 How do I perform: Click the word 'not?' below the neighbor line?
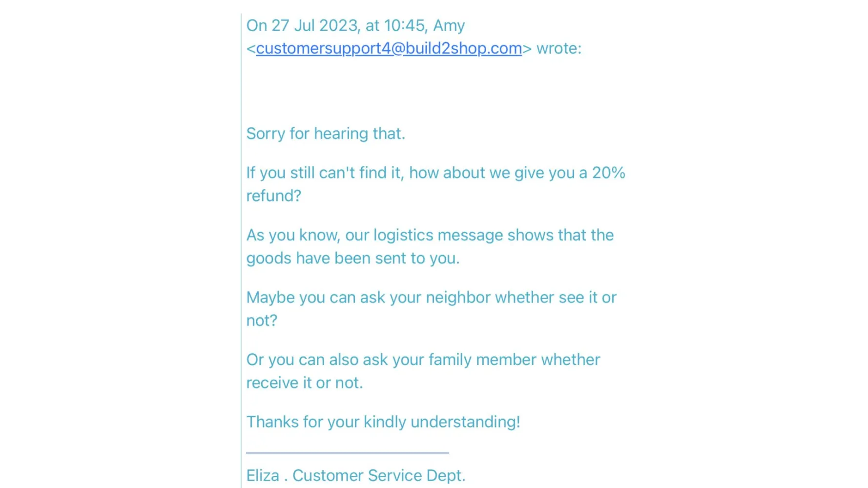(262, 321)
